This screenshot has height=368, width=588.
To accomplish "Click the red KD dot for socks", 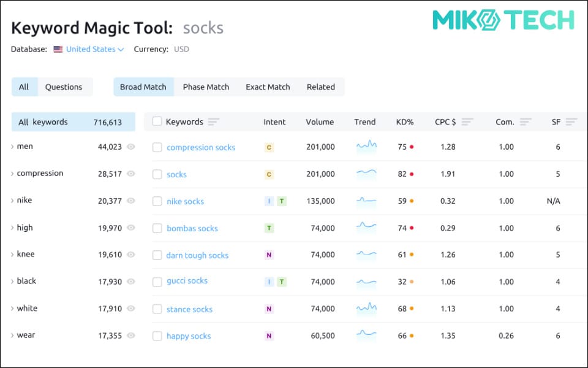I will 412,174.
